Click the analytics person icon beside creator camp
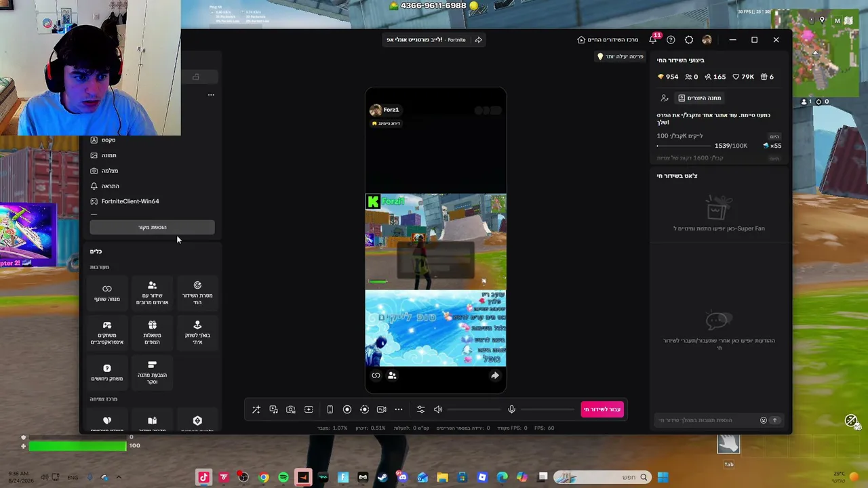Screen dimensions: 868x488 click(x=665, y=98)
